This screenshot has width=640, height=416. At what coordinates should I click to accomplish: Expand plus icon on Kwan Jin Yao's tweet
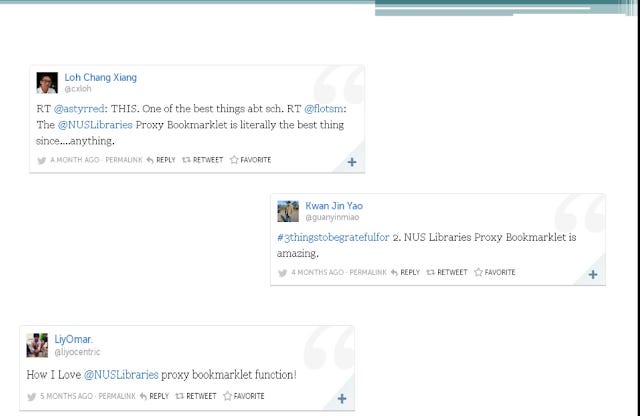pos(593,274)
